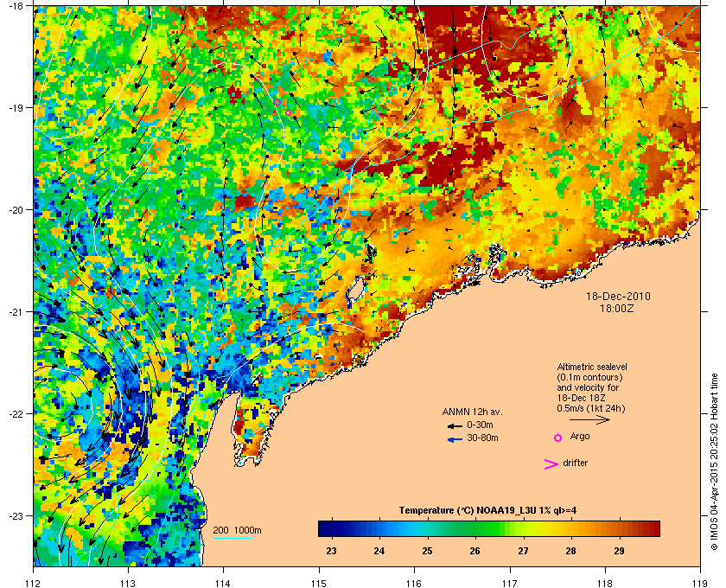Screen dimensions: 726x588
Task: Click the latitude axis label '-22'
Action: pos(16,414)
